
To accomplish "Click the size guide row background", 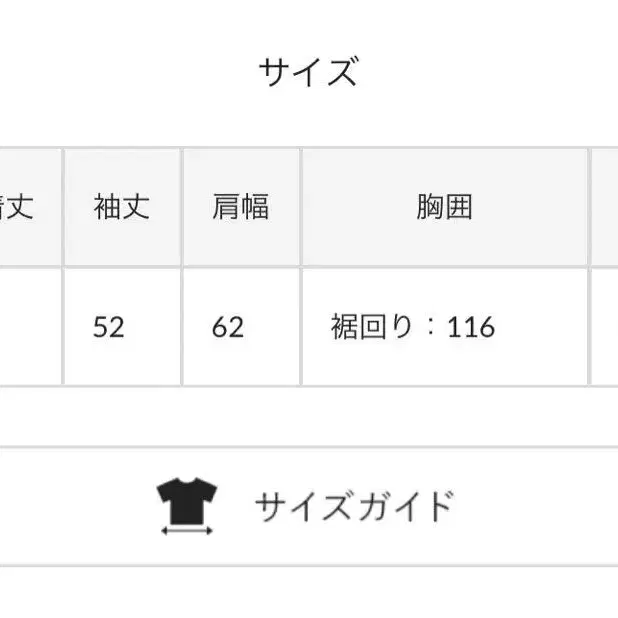I will click(x=309, y=507).
